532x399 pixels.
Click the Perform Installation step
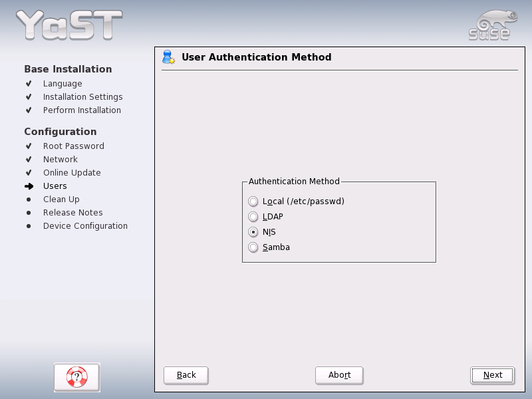point(82,110)
